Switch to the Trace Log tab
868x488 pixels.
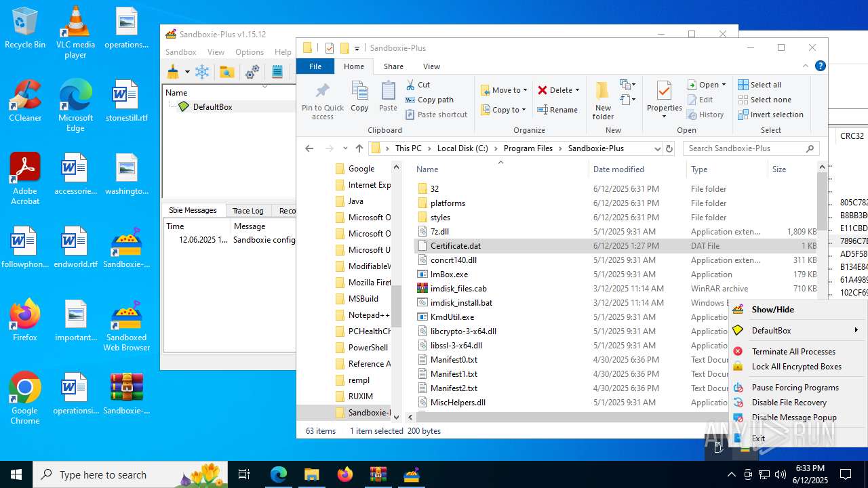click(248, 211)
